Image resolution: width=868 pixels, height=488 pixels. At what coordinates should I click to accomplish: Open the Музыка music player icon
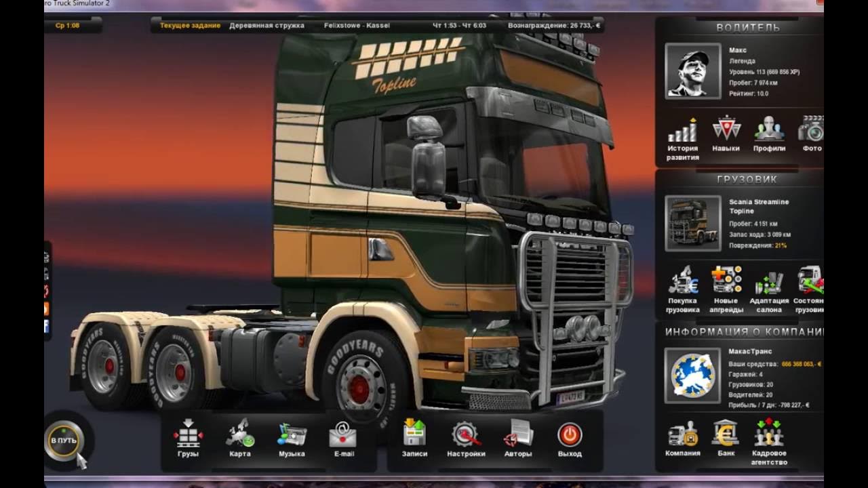pos(292,434)
